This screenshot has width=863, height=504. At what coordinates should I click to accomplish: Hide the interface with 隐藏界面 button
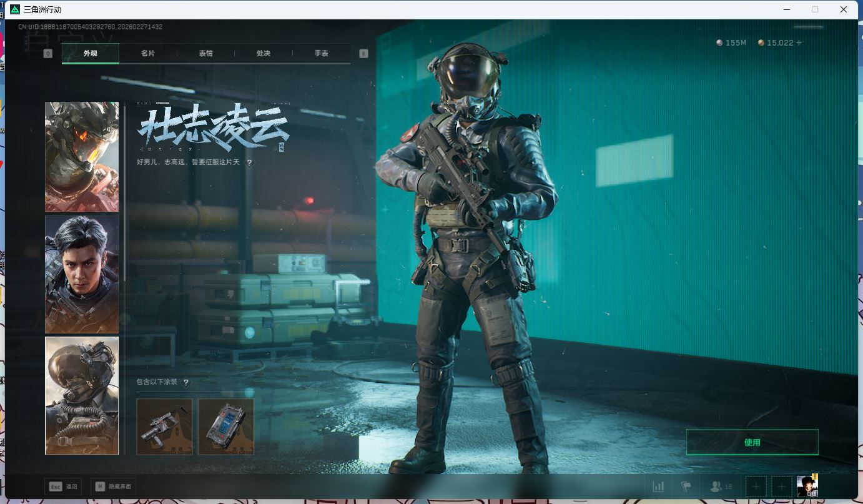(x=113, y=486)
